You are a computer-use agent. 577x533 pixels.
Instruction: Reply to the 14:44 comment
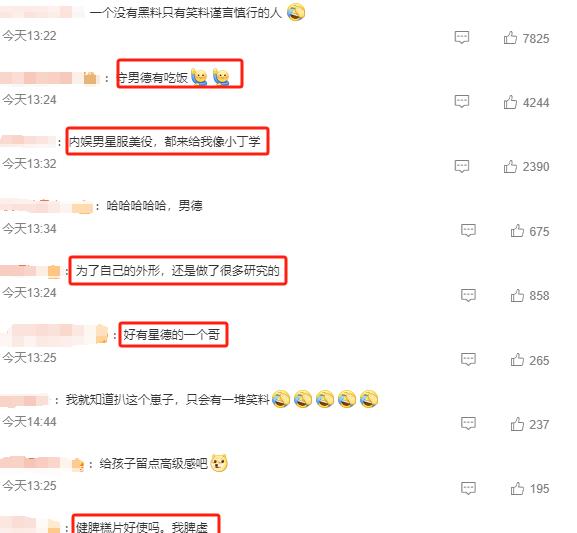(468, 424)
